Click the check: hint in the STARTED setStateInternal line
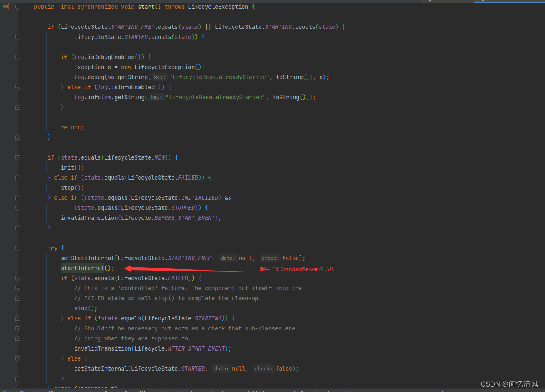 pos(263,369)
